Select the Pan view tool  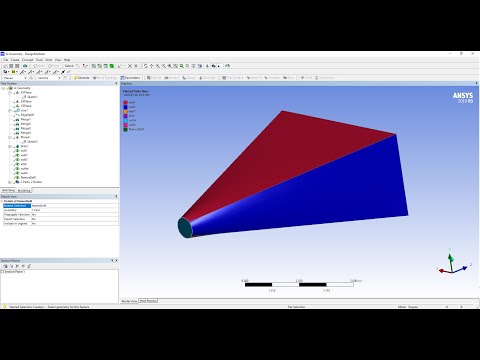(x=151, y=66)
